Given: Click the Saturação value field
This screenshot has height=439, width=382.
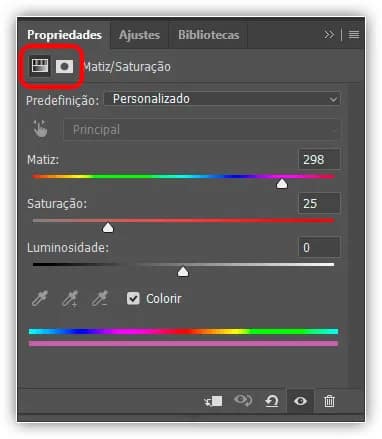Looking at the screenshot, I should coord(319,203).
